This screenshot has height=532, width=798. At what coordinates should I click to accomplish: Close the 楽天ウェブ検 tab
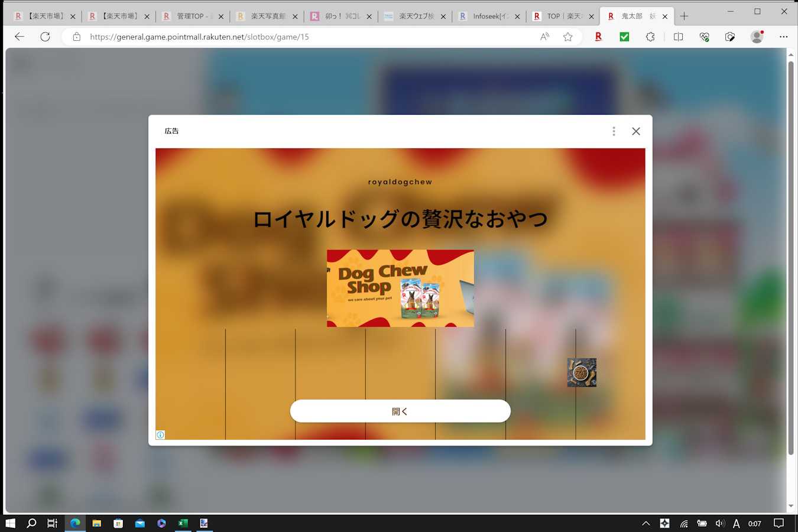click(x=443, y=17)
